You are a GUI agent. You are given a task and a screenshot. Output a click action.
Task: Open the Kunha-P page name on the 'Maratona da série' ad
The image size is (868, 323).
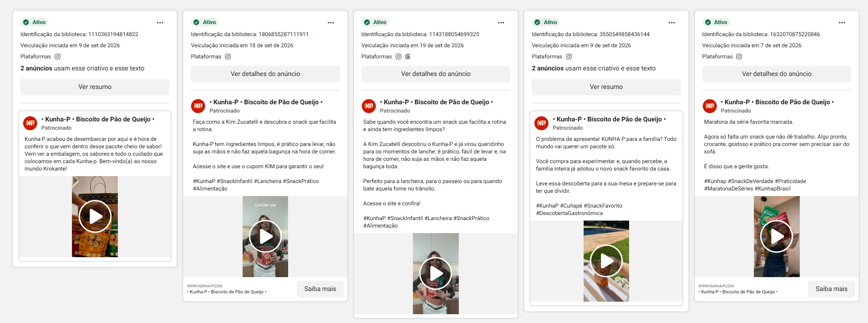[x=778, y=102]
